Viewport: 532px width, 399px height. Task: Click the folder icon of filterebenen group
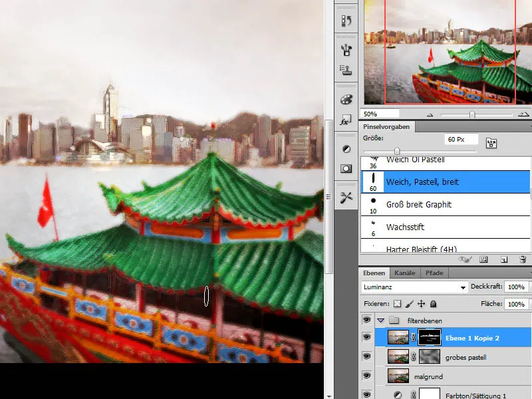click(394, 321)
